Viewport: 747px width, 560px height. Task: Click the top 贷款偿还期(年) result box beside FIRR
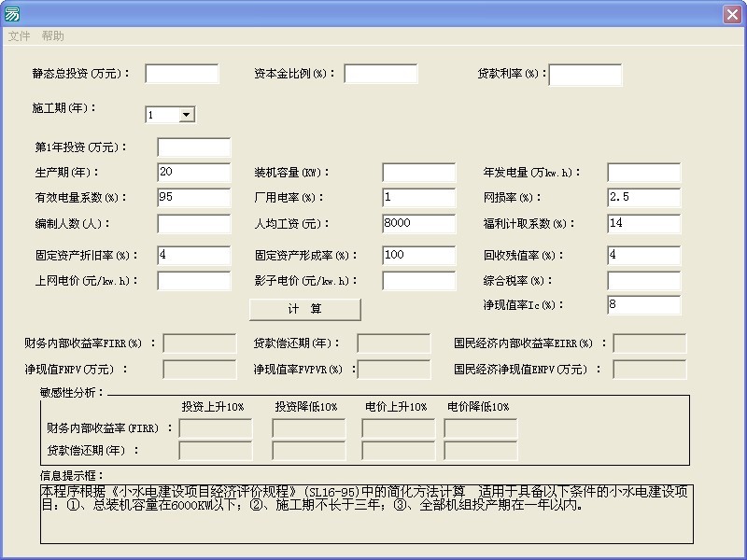[394, 343]
